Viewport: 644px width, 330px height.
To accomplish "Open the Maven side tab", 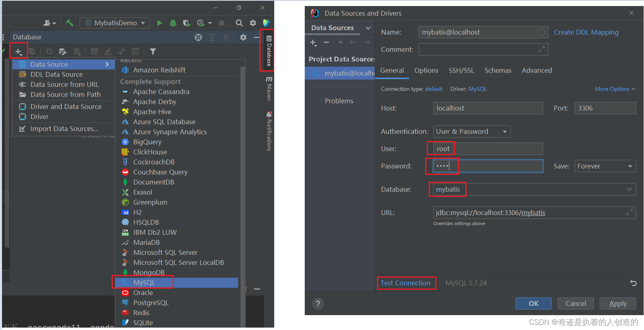I will (x=269, y=88).
